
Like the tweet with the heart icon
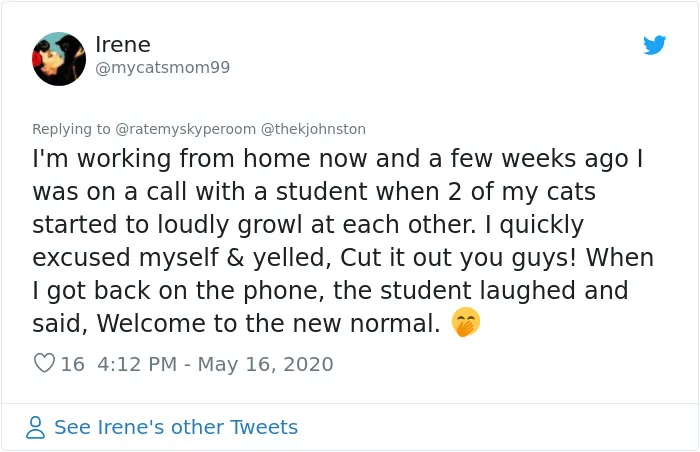tap(44, 363)
